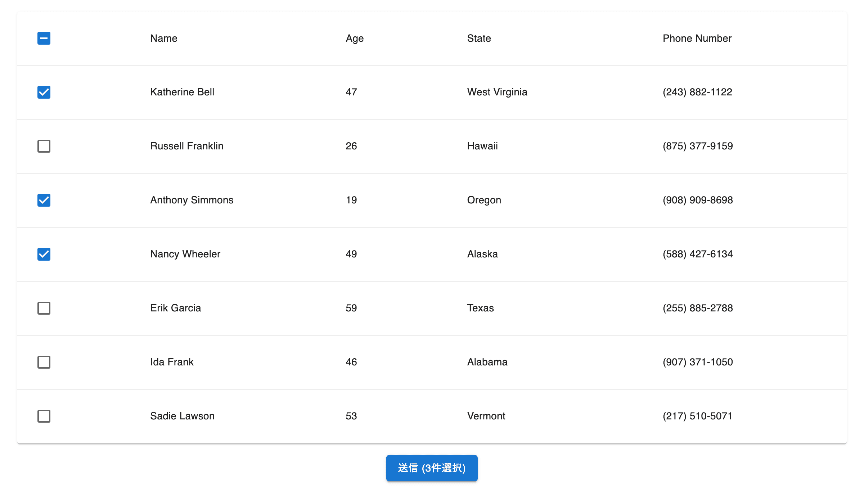
Task: Click the Age column header
Action: click(x=355, y=38)
